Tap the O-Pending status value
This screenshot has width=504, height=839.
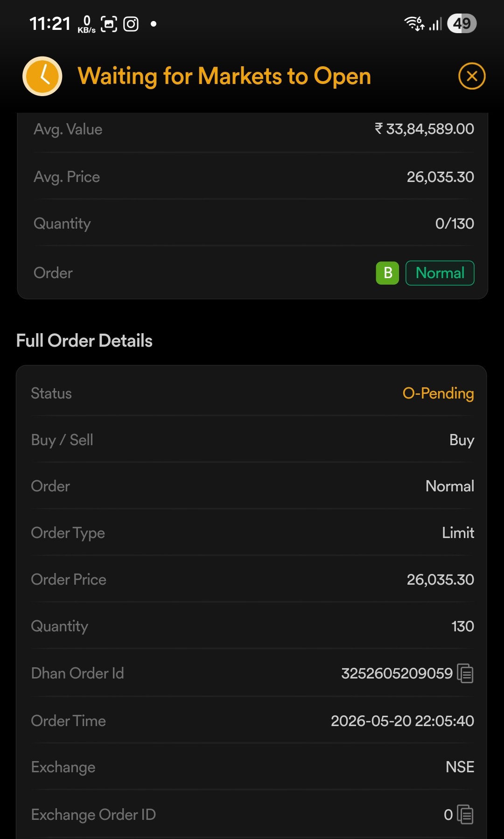coord(438,393)
